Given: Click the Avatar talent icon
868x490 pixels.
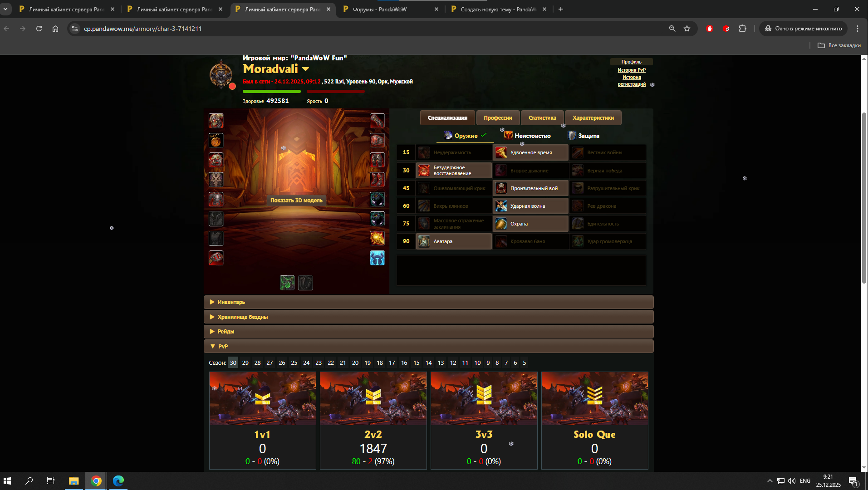Looking at the screenshot, I should pyautogui.click(x=424, y=241).
